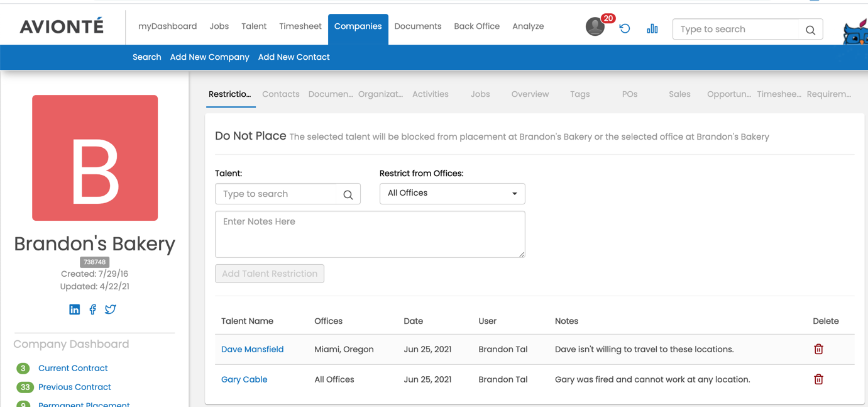The height and width of the screenshot is (407, 868).
Task: Delete Gary Cable's restriction
Action: tap(818, 379)
